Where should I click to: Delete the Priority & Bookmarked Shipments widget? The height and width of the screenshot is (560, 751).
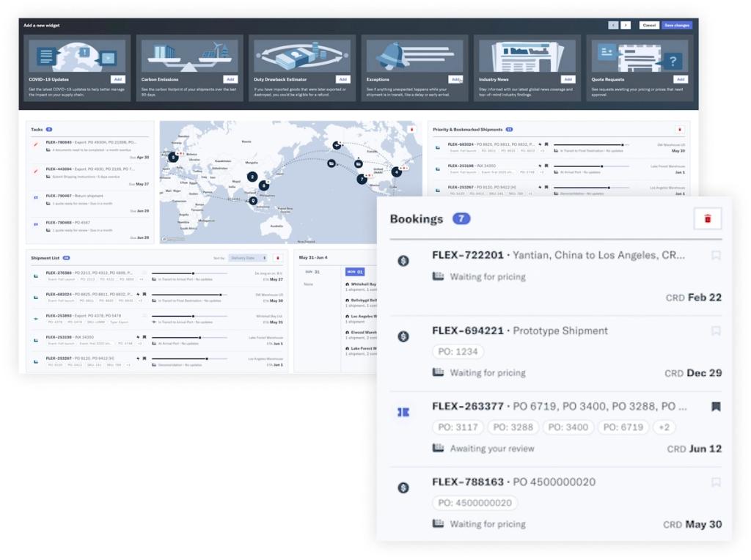click(679, 130)
